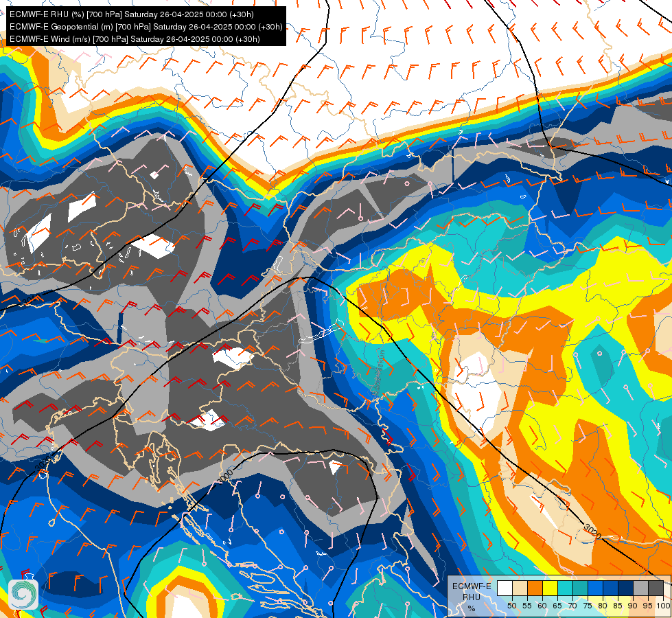Click the legend tick value '70'
Image resolution: width=672 pixels, height=618 pixels.
pyautogui.click(x=572, y=606)
